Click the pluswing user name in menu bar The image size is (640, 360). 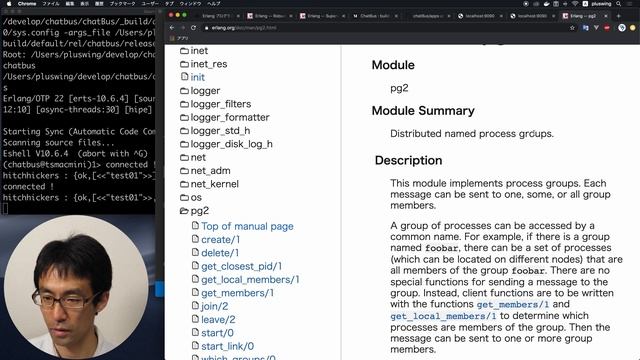tap(601, 4)
